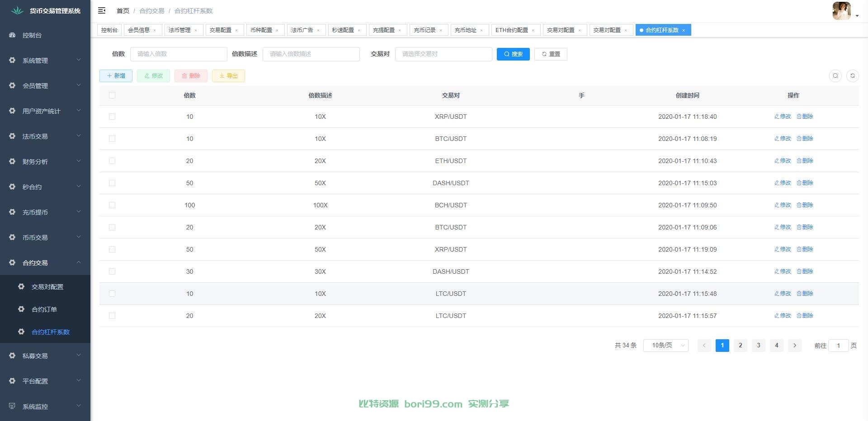Check the DASH/USDT 50X row checkbox

[x=112, y=183]
